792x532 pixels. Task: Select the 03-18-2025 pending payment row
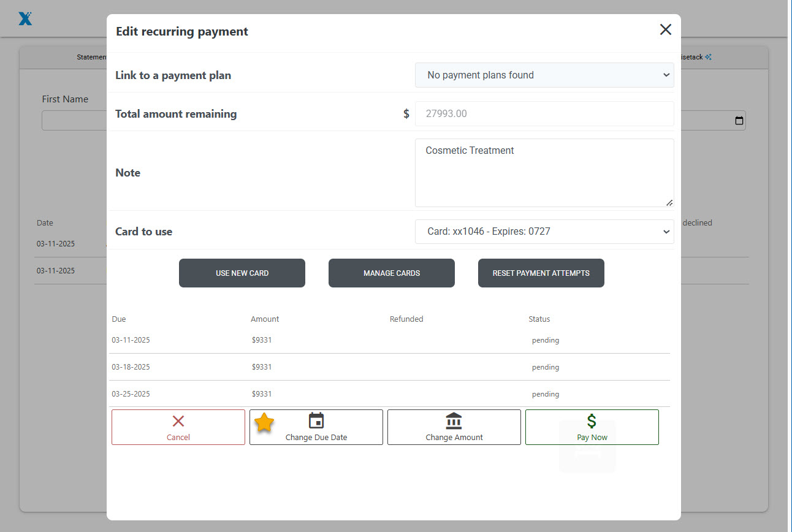tap(389, 367)
